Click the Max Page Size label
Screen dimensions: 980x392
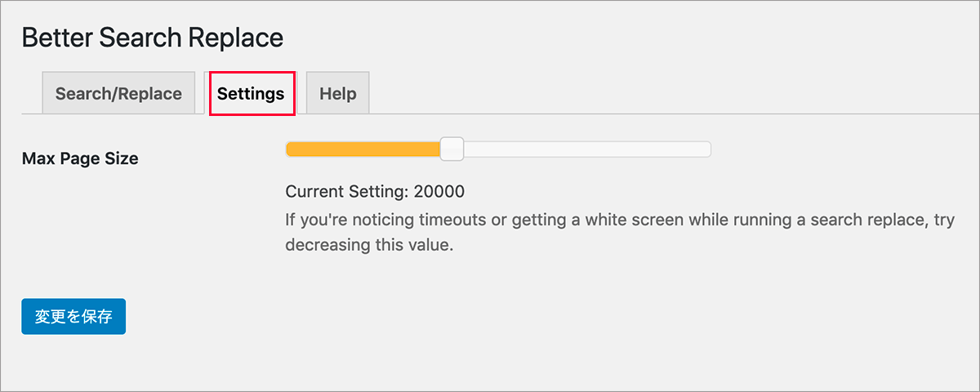click(x=80, y=158)
